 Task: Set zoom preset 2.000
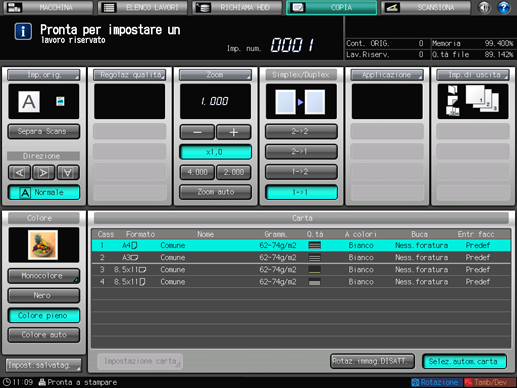(233, 172)
